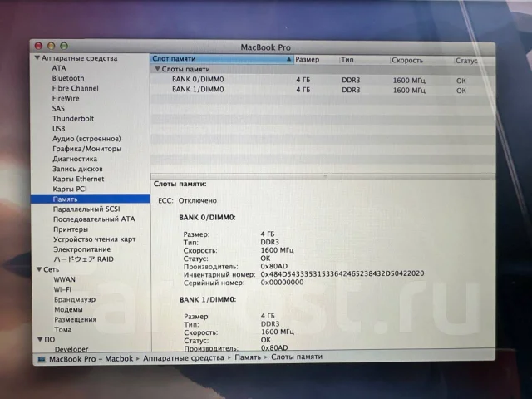Click the 0x00000000 serial number value
Screen dimensions: 532x399
(x=282, y=283)
